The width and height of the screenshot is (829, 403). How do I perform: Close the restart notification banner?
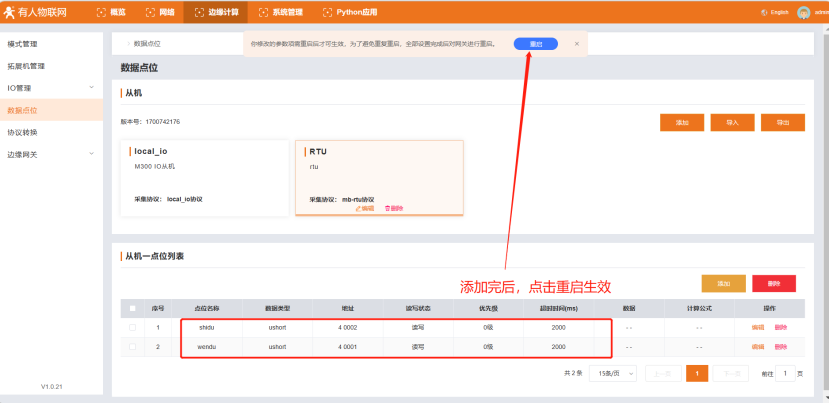tap(576, 44)
